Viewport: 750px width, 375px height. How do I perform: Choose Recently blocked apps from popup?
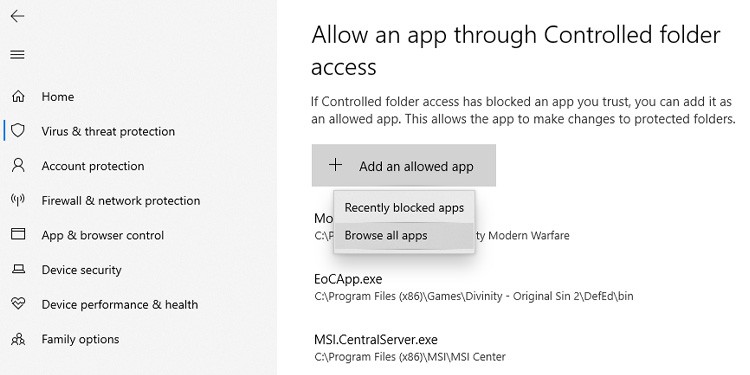tap(404, 208)
